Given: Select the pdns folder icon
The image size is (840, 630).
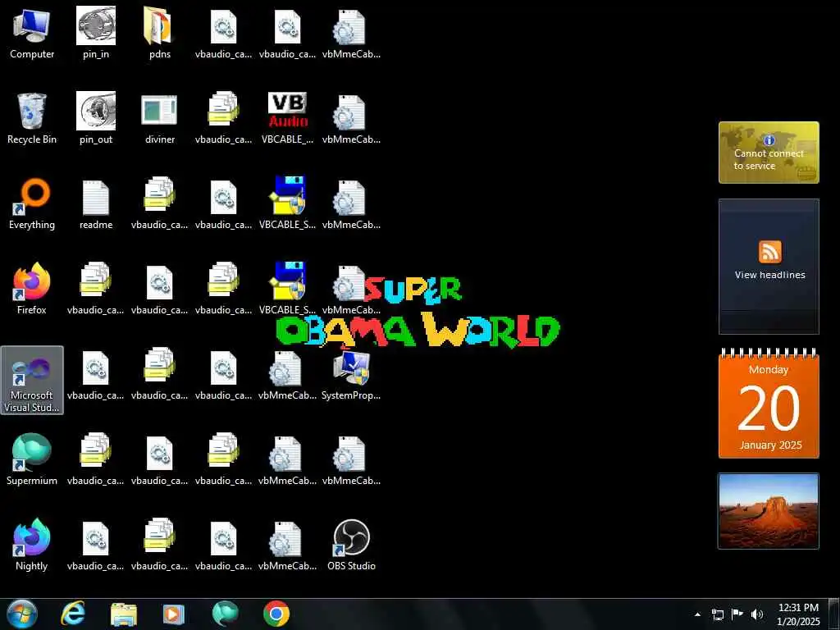Looking at the screenshot, I should coord(160,33).
